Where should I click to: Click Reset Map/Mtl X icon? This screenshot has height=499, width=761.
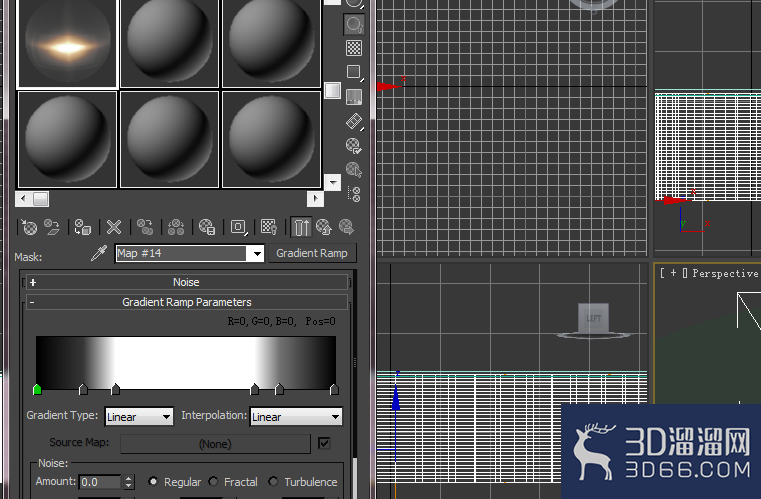point(114,227)
